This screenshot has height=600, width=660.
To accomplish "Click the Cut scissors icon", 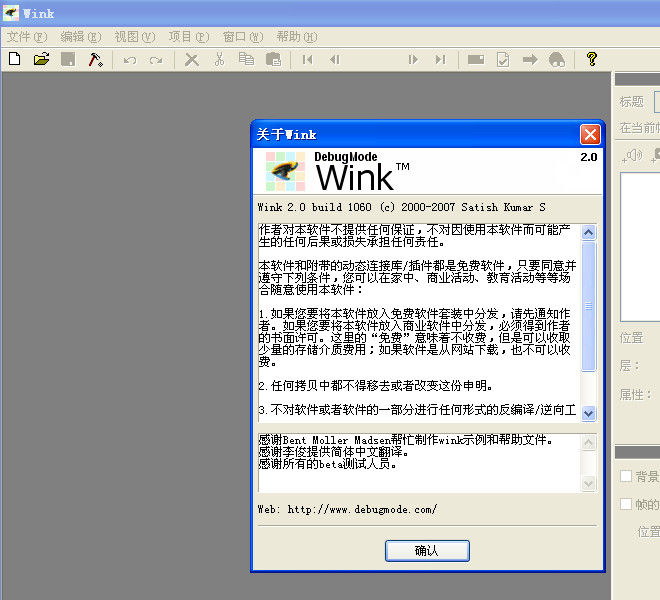I will (219, 59).
